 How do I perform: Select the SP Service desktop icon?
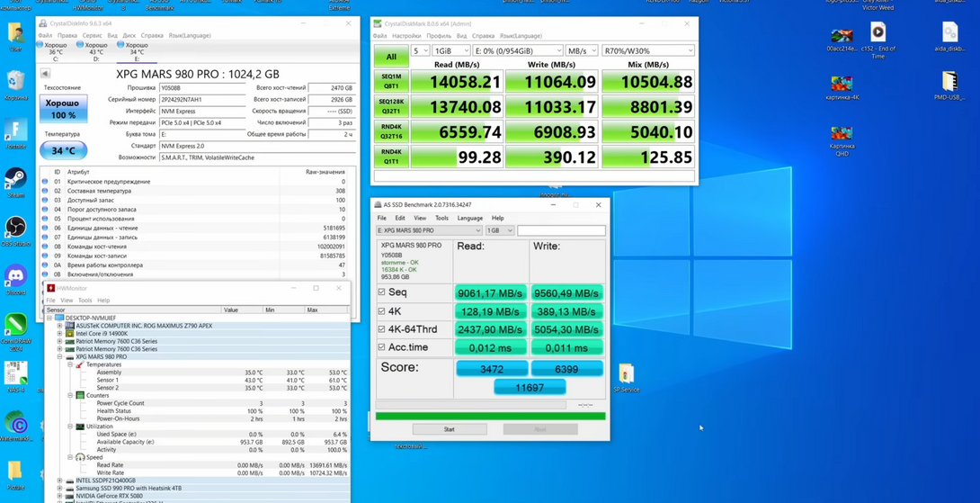(x=626, y=378)
